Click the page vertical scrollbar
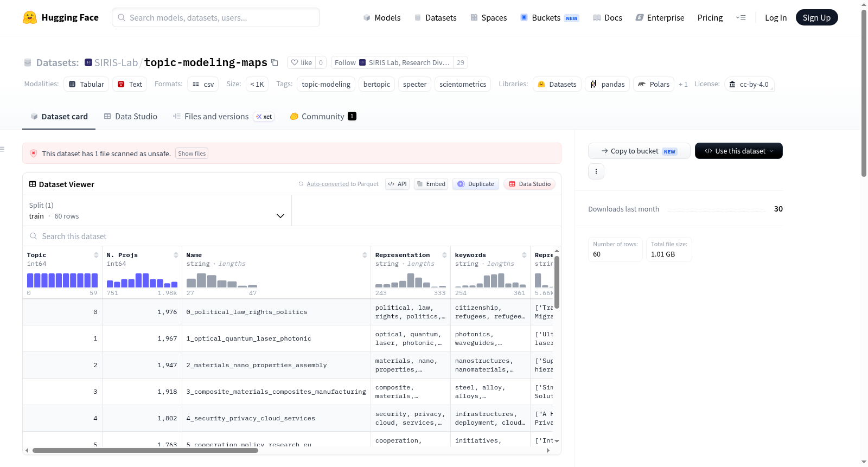 (864, 92)
